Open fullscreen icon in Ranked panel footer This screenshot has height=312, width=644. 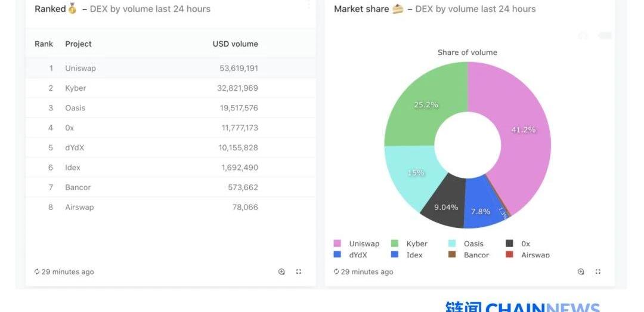(299, 271)
